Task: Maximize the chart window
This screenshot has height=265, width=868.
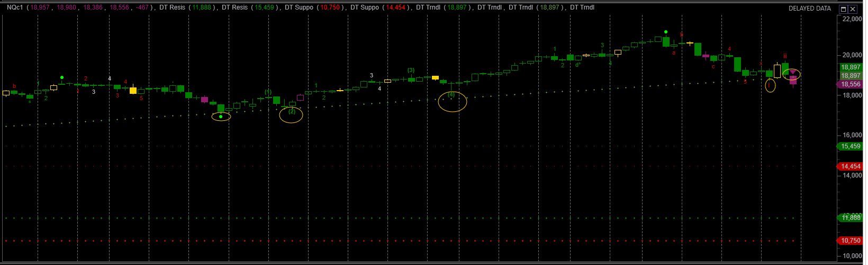Action: point(844,9)
